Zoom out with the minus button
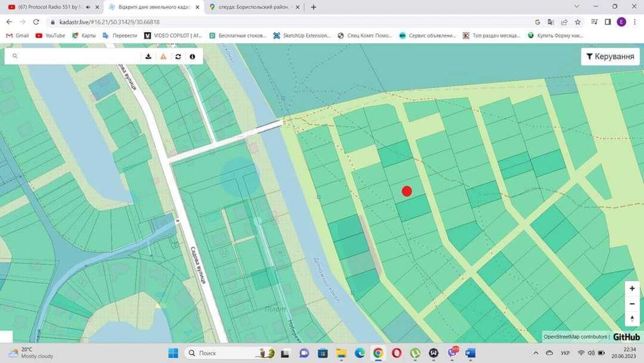The height and width of the screenshot is (363, 644). (632, 304)
